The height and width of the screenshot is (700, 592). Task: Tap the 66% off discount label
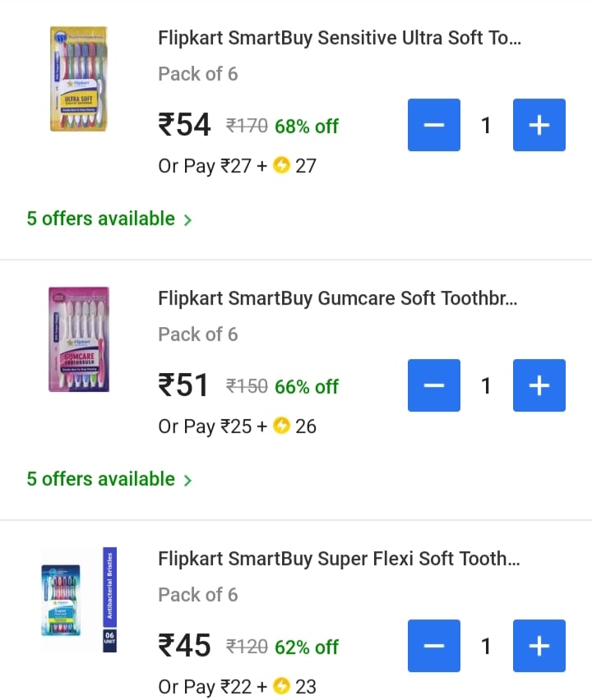(x=307, y=386)
